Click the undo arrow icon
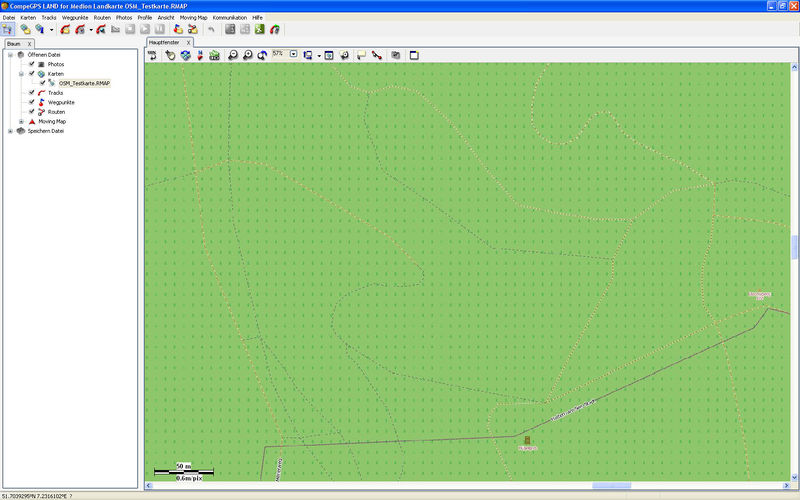Viewport: 800px width, 500px height. click(211, 29)
